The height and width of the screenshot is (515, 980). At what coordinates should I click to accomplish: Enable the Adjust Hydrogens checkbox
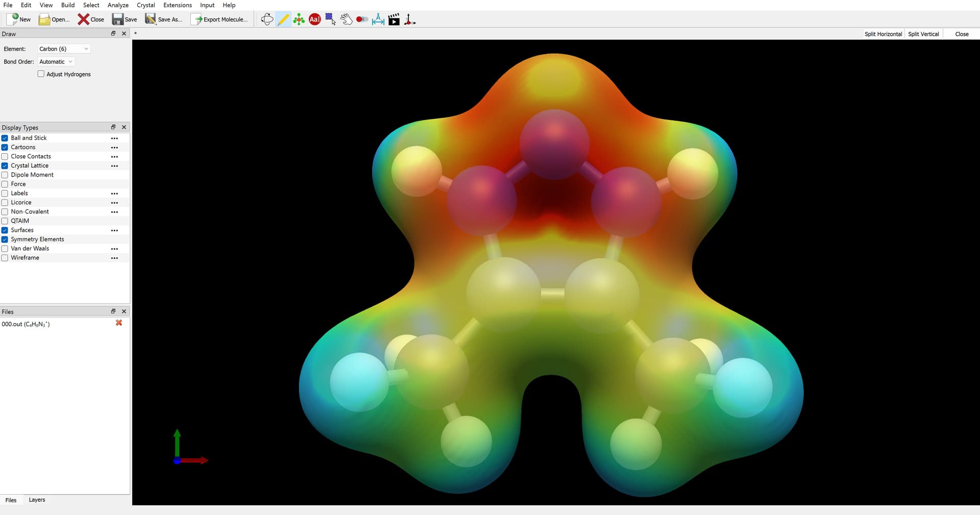[41, 74]
